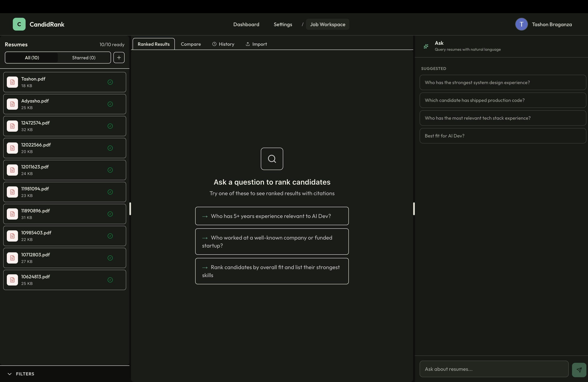Switch resume list to Starred (0)
The width and height of the screenshot is (588, 382).
point(84,58)
